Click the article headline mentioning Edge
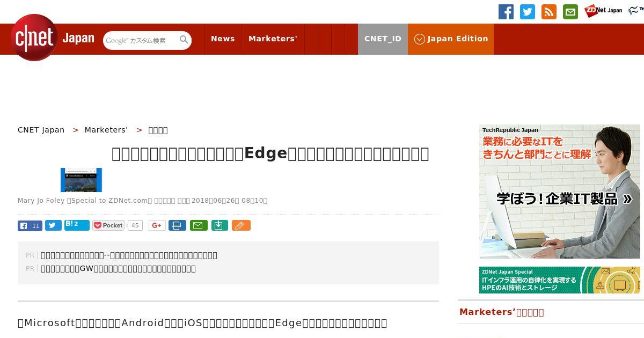Viewport: 644px width, 338px height. pyautogui.click(x=270, y=153)
